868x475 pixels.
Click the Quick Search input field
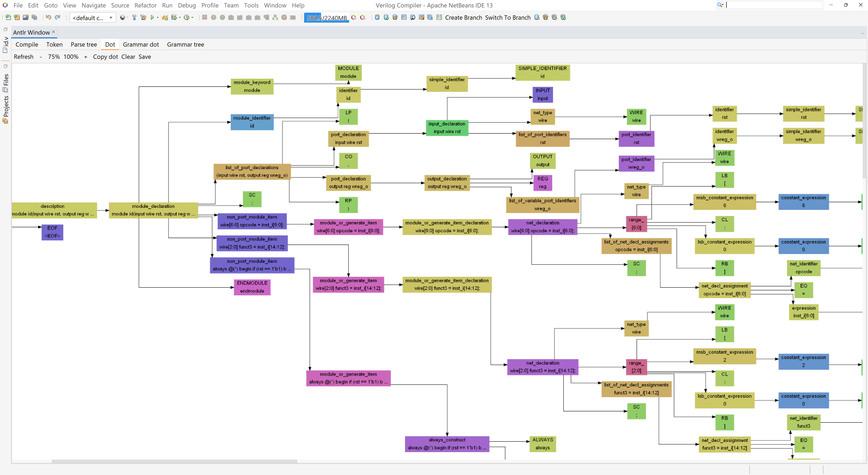click(774, 5)
